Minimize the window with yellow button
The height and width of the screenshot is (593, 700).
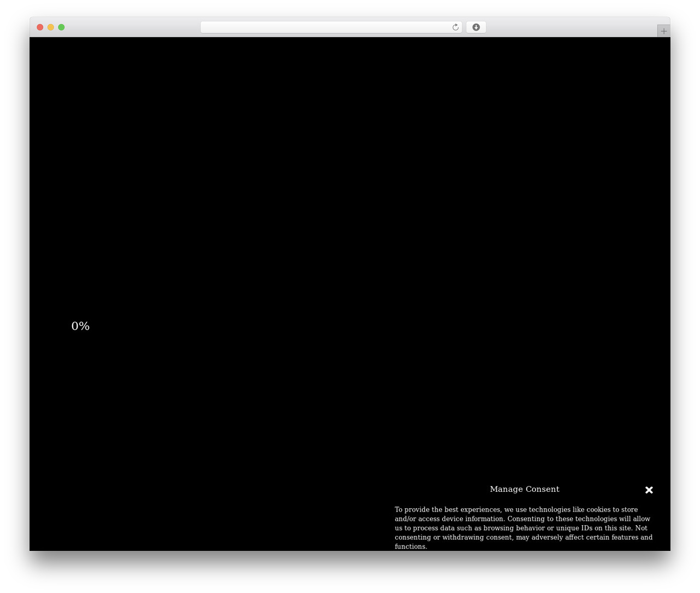tap(51, 27)
